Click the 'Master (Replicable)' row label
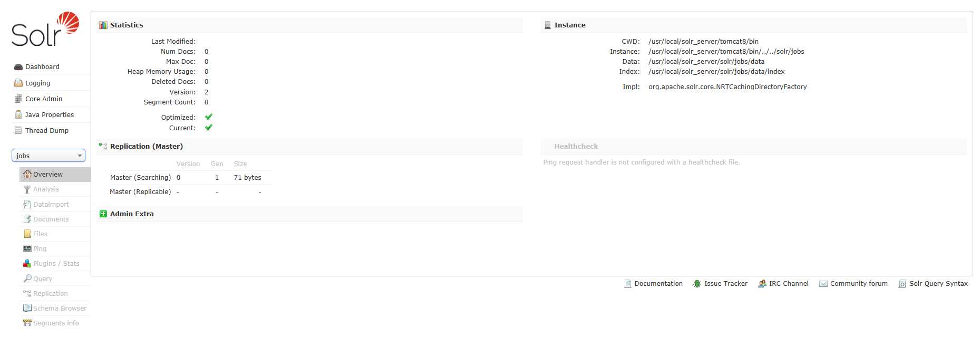This screenshot has width=980, height=337. click(x=140, y=192)
